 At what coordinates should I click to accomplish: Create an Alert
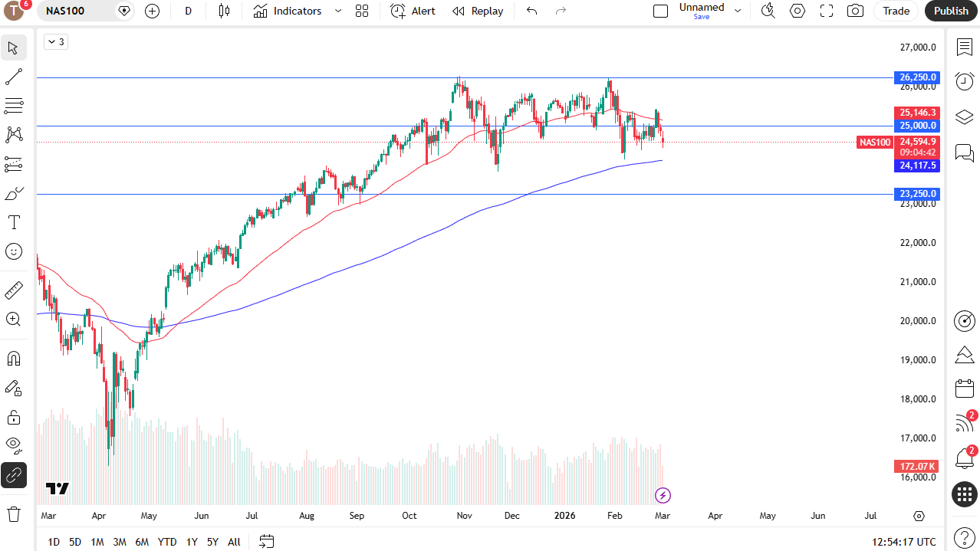413,11
